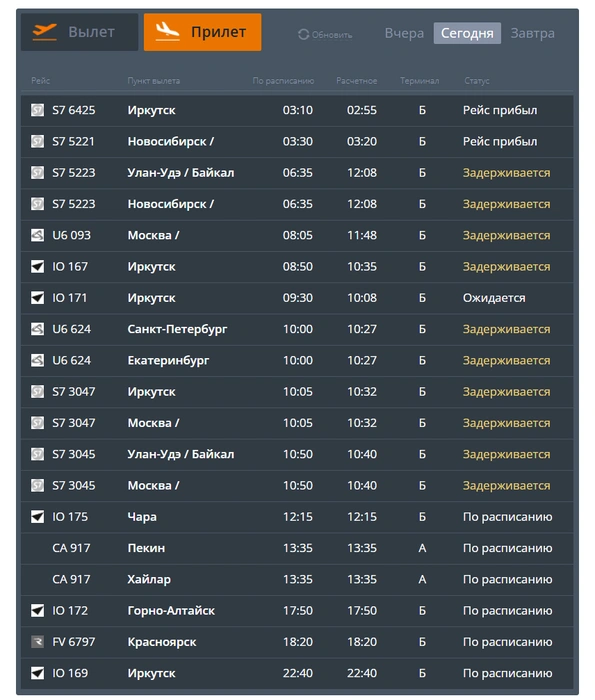The image size is (595, 700).
Task: Click flight number IO 167
Action: pos(70,267)
